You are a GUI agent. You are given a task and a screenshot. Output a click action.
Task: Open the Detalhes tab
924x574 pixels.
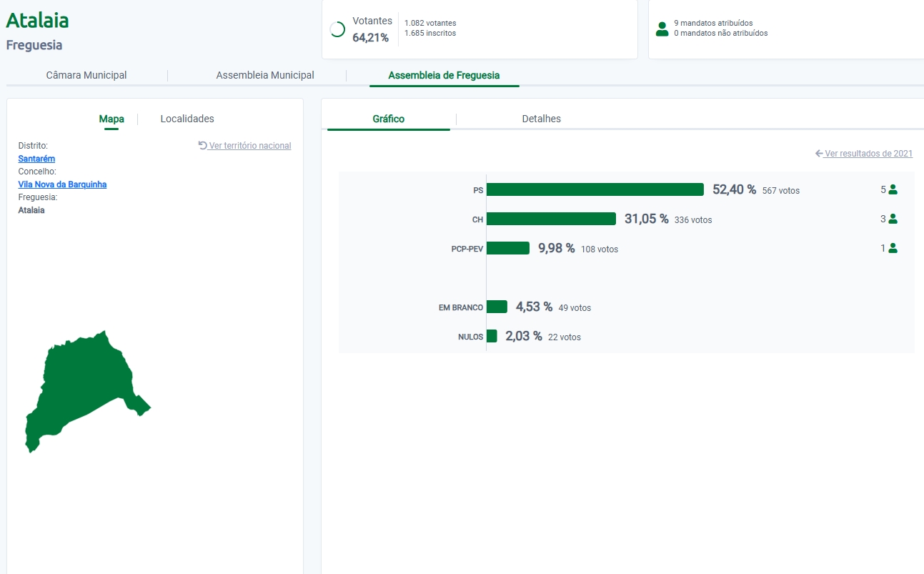click(x=541, y=119)
